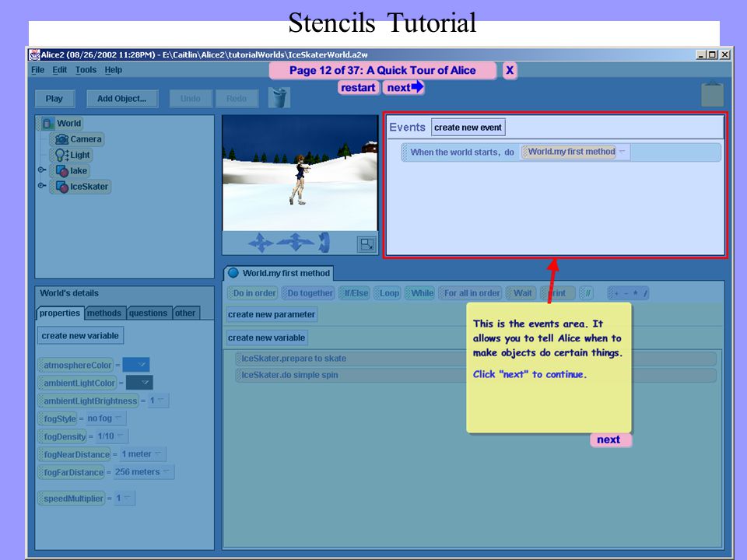Click restart tutorial button
Image resolution: width=747 pixels, height=560 pixels.
coord(358,88)
